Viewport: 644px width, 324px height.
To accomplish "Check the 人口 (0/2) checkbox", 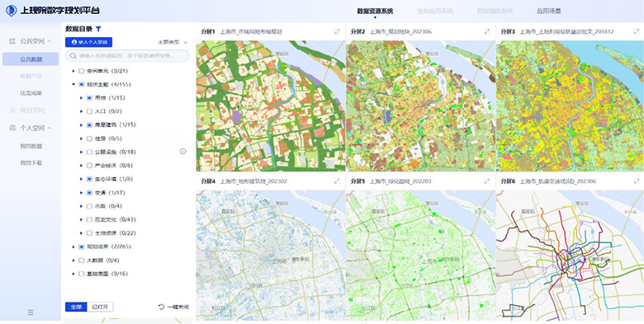I will (89, 111).
